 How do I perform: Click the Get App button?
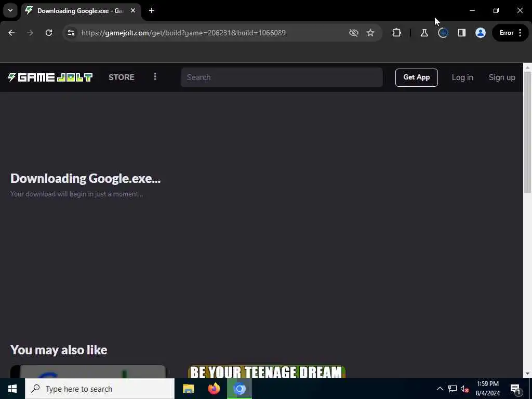(416, 77)
